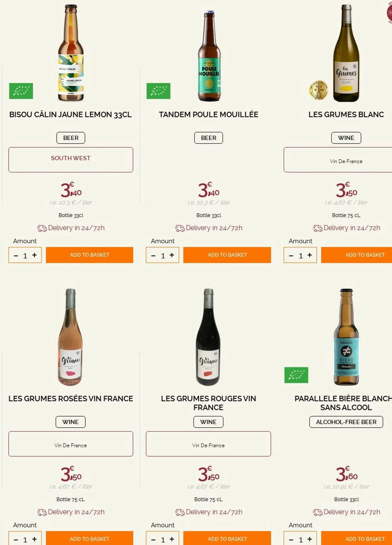This screenshot has height=545, width=392.
Task: Click delivery truck icon under Les Grumes Rouges
Action: [180, 512]
